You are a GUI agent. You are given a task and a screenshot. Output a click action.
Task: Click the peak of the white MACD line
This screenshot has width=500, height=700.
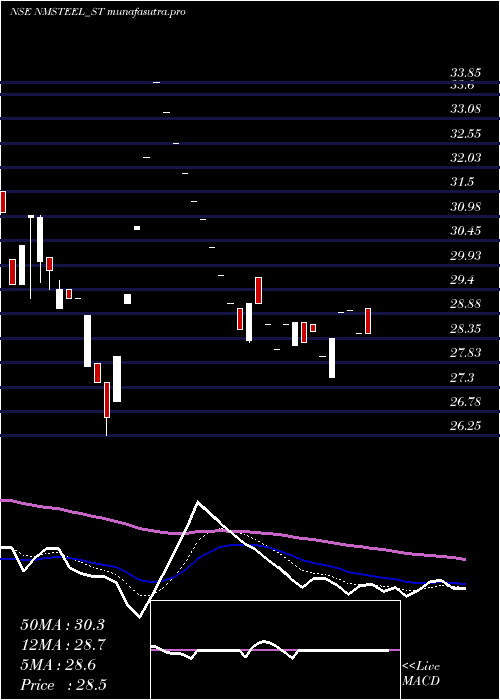(x=198, y=502)
